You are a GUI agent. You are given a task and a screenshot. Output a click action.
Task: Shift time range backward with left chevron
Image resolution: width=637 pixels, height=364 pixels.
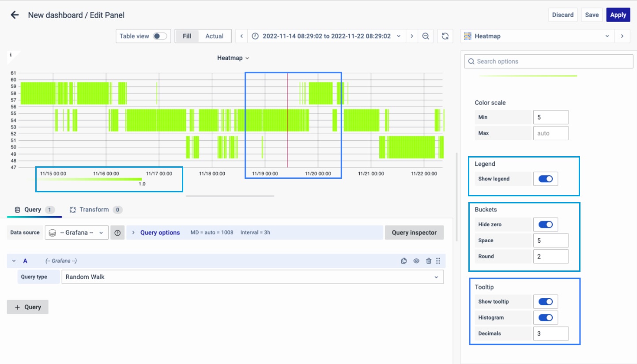tap(241, 36)
